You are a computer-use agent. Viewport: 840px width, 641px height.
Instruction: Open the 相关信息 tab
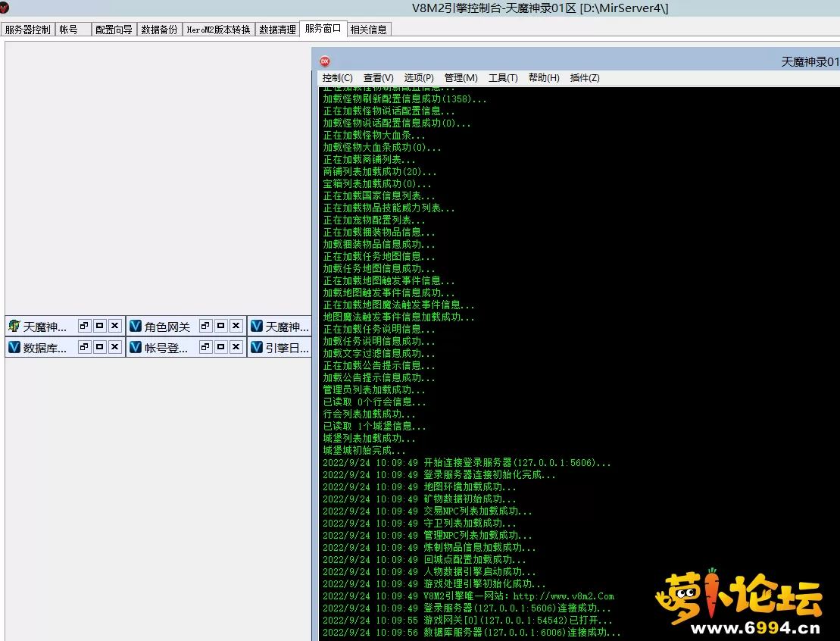click(x=369, y=30)
